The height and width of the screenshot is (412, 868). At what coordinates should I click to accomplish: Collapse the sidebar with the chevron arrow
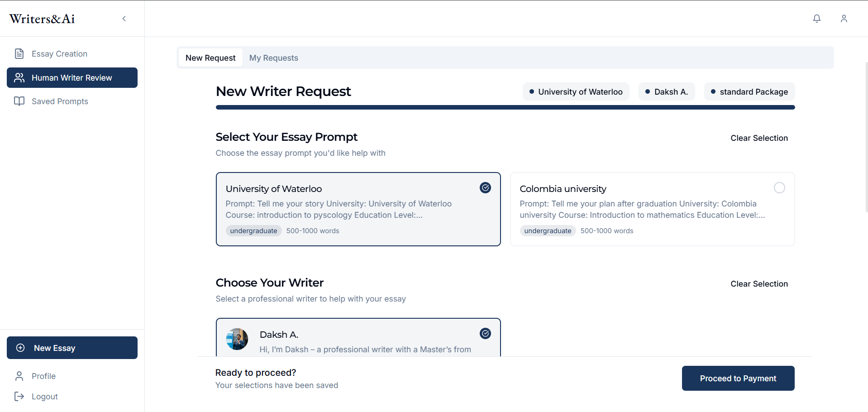coord(124,19)
